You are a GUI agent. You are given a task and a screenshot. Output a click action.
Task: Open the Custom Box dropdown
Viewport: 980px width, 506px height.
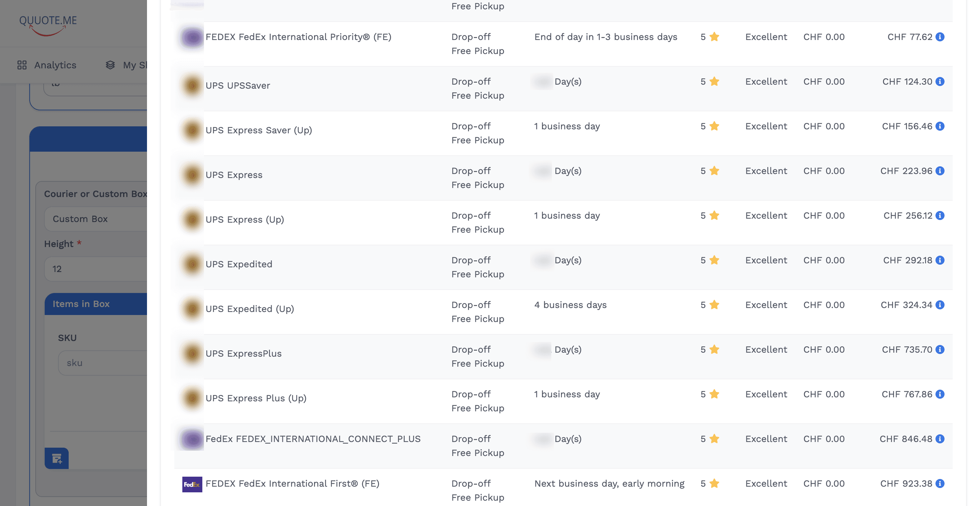95,219
